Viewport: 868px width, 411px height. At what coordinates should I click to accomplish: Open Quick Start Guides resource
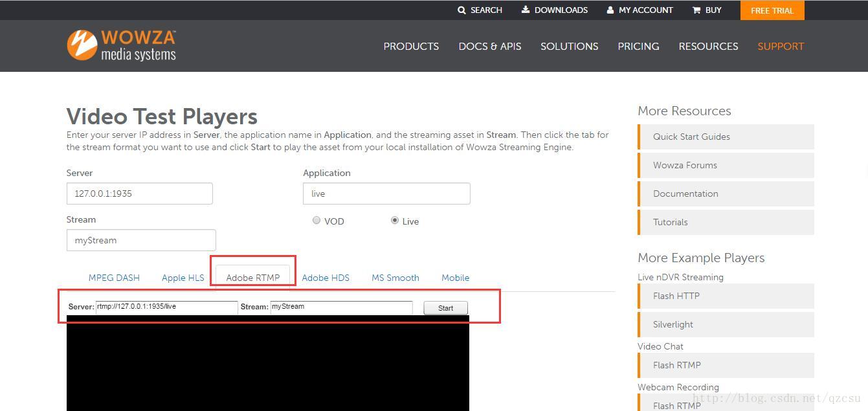tap(726, 137)
